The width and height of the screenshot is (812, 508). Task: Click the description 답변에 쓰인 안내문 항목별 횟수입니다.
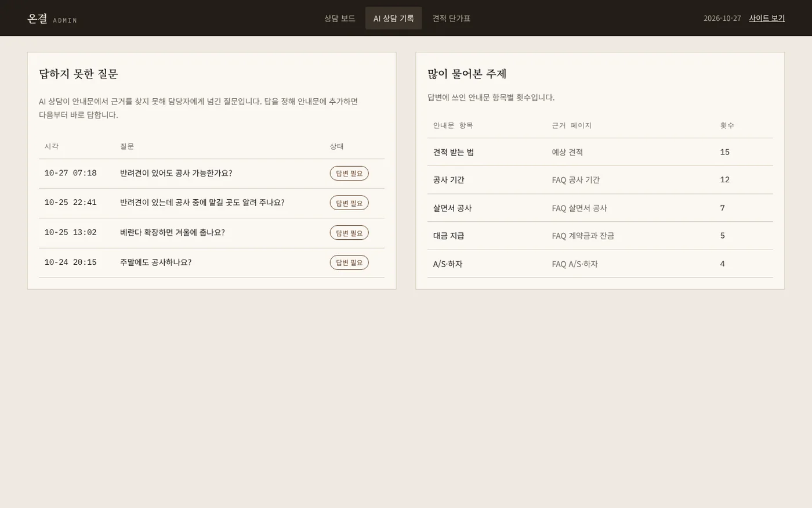pos(491,98)
